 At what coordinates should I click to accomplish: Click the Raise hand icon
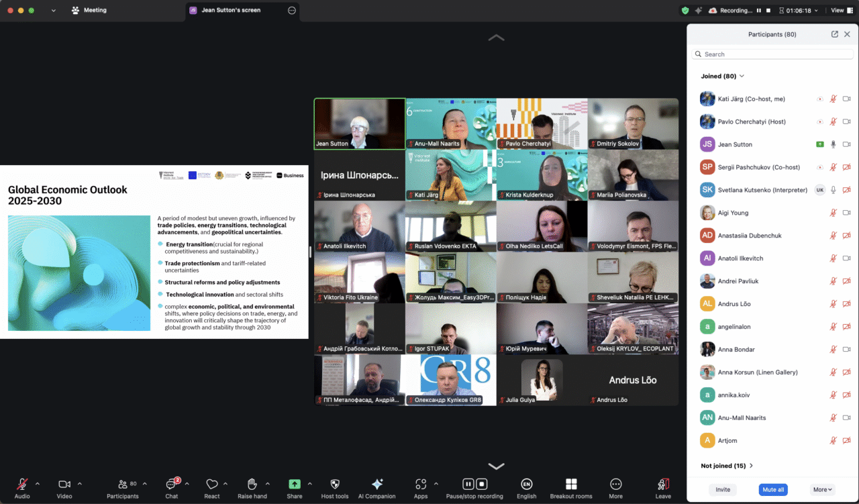pyautogui.click(x=252, y=485)
